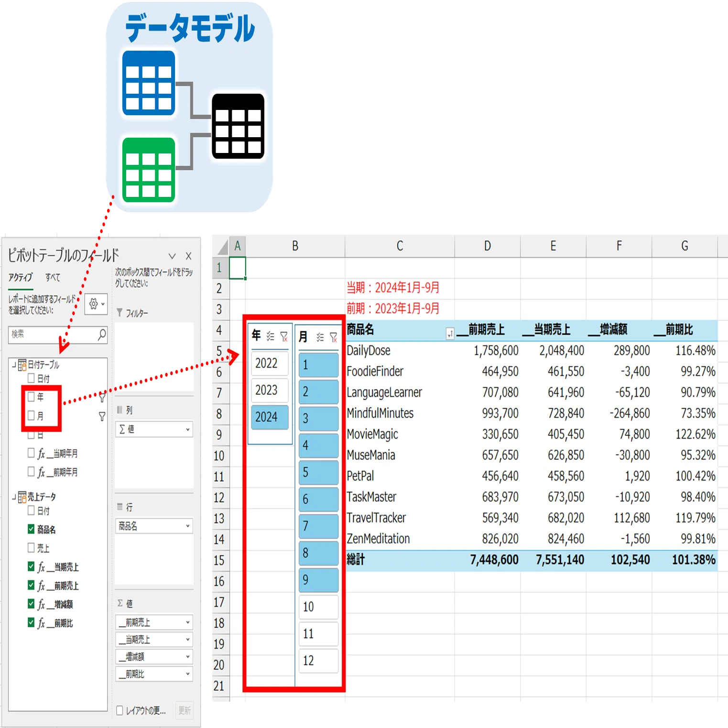Click the field search input box
This screenshot has height=728, width=728.
tap(58, 335)
